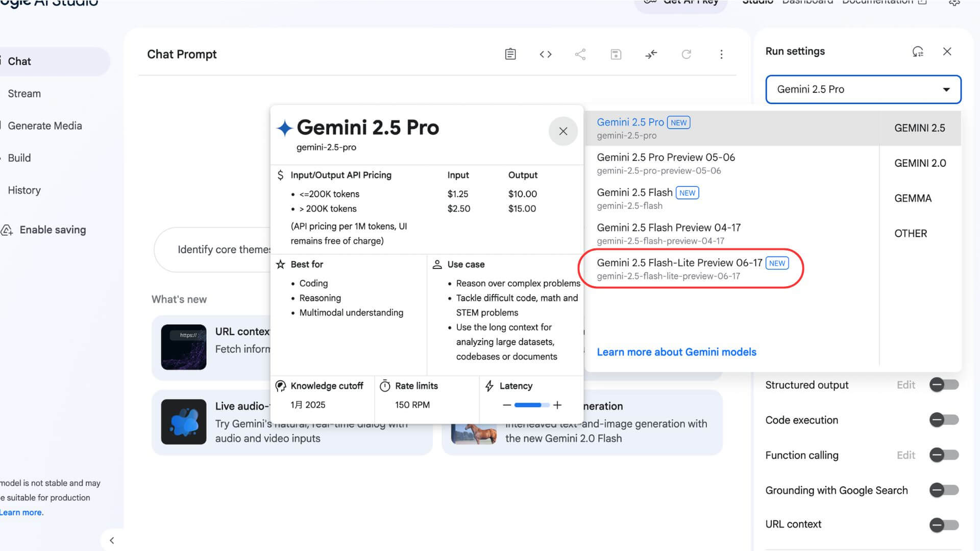Click the gemini-2.5-pro model ID text
980x551 pixels.
[x=326, y=147]
